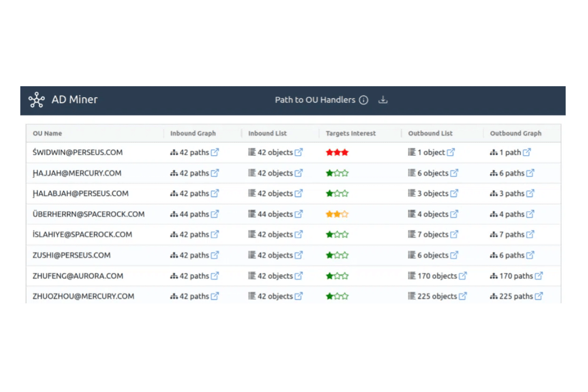Click list icon beside ÜBERHERRN 44 objects

click(x=252, y=214)
